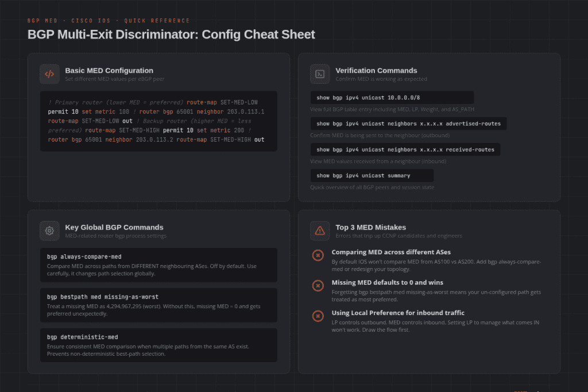Click 'View full BGP table entry including MED' description
The height and width of the screenshot is (392, 588).
tap(392, 110)
